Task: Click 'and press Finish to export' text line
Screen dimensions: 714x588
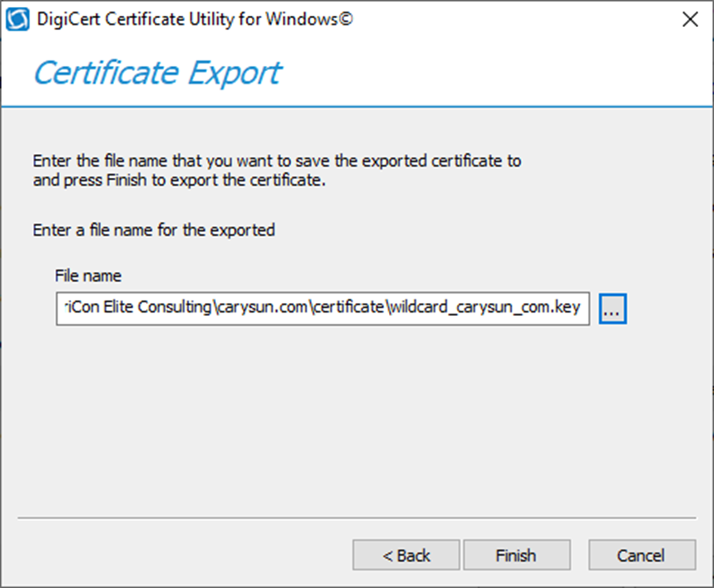Action: pyautogui.click(x=179, y=180)
